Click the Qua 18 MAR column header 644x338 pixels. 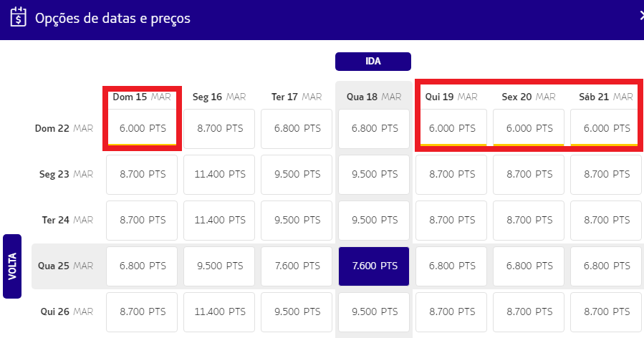point(373,96)
